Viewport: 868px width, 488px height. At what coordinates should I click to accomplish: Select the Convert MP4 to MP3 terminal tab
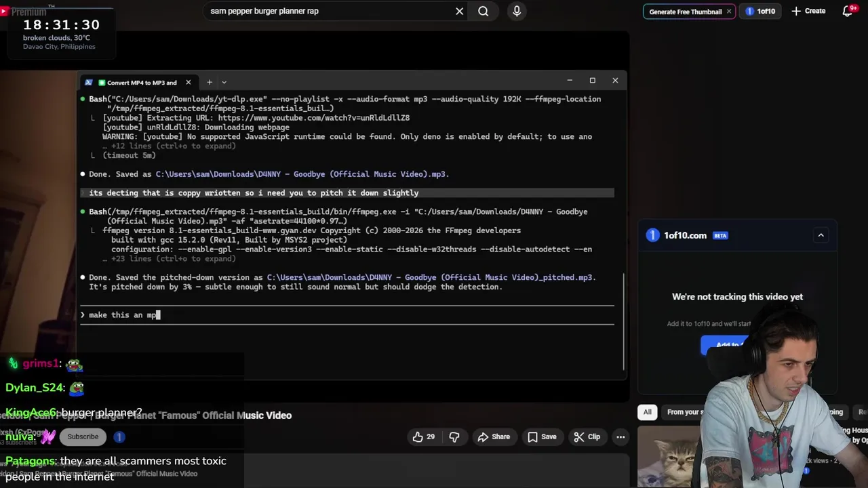(140, 83)
